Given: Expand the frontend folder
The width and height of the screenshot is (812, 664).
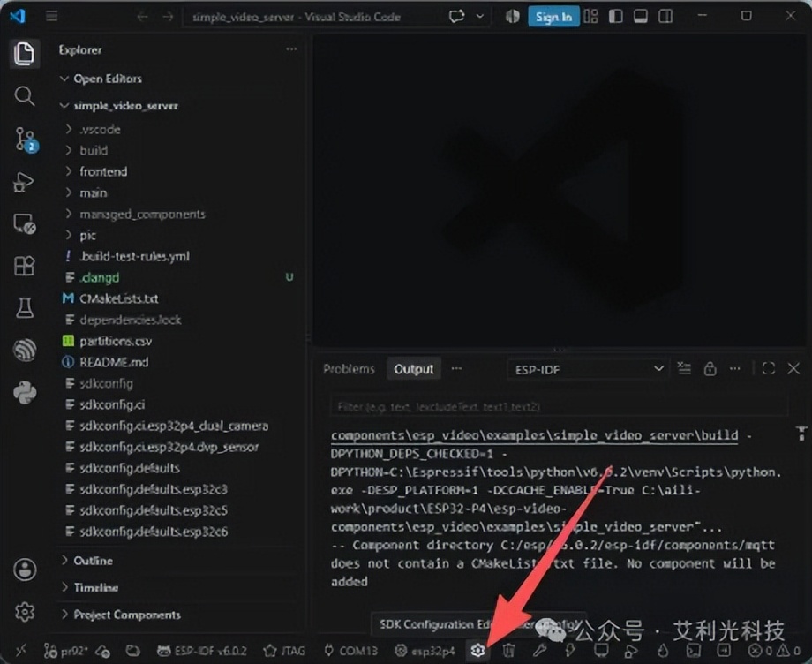Looking at the screenshot, I should click(103, 171).
